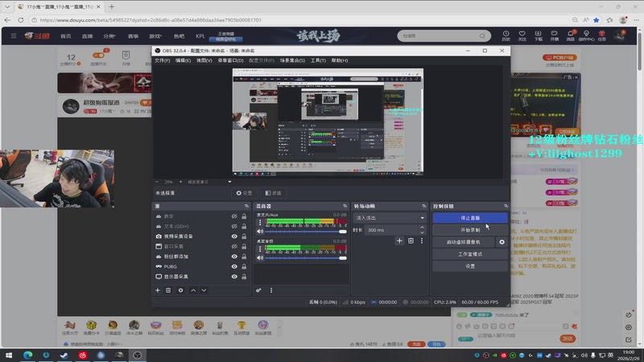Image resolution: width=644 pixels, height=362 pixels.
Task: Move source down with down arrow
Action: point(204,290)
